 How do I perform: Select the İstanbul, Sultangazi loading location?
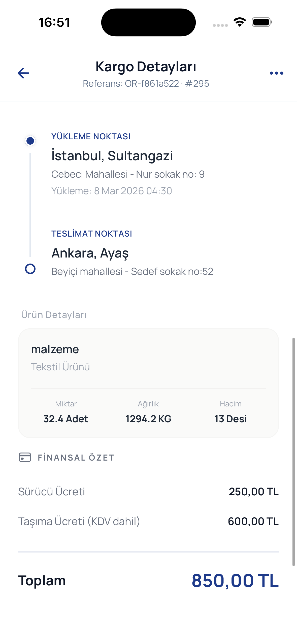(112, 155)
